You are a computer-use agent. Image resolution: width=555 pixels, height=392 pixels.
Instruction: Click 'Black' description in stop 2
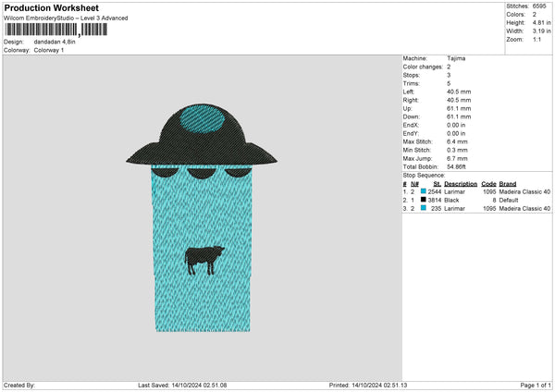coord(451,201)
